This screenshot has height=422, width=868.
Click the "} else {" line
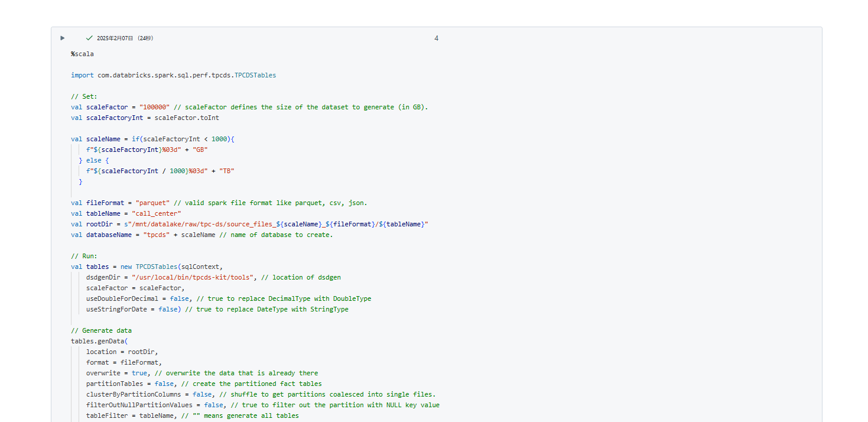tap(94, 160)
